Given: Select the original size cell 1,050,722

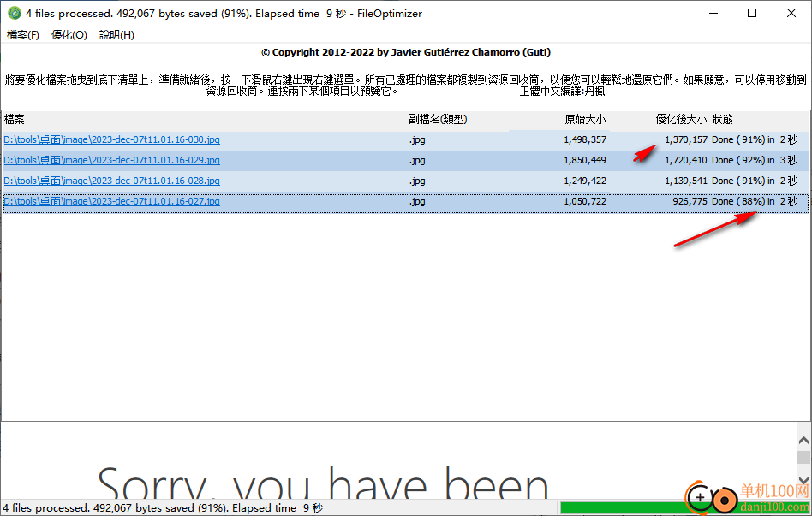Looking at the screenshot, I should pos(585,201).
